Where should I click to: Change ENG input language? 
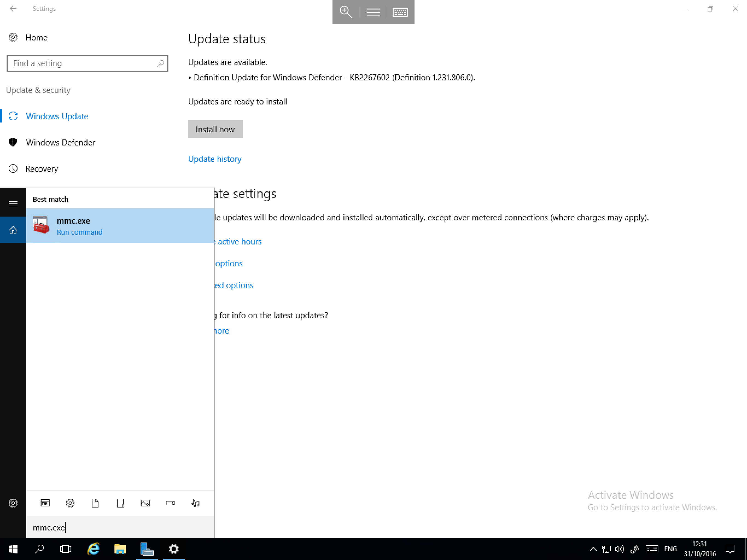click(x=671, y=549)
